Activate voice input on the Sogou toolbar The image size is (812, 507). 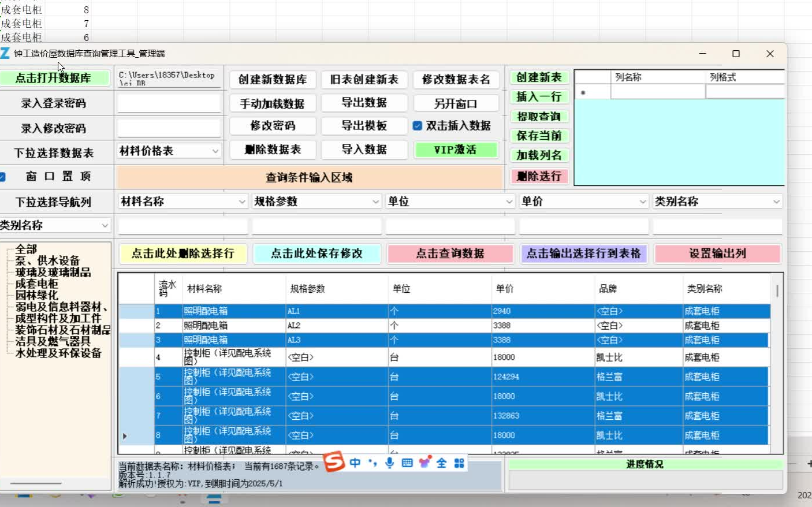[390, 463]
